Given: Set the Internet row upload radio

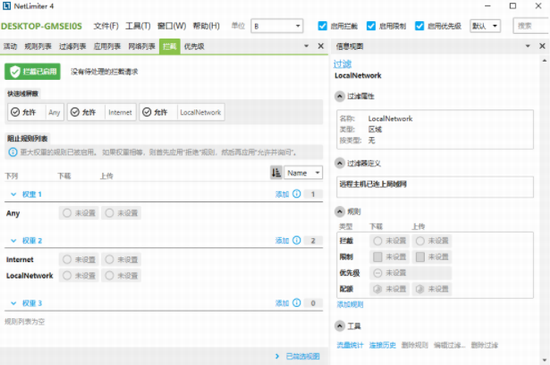Looking at the screenshot, I should click(109, 259).
